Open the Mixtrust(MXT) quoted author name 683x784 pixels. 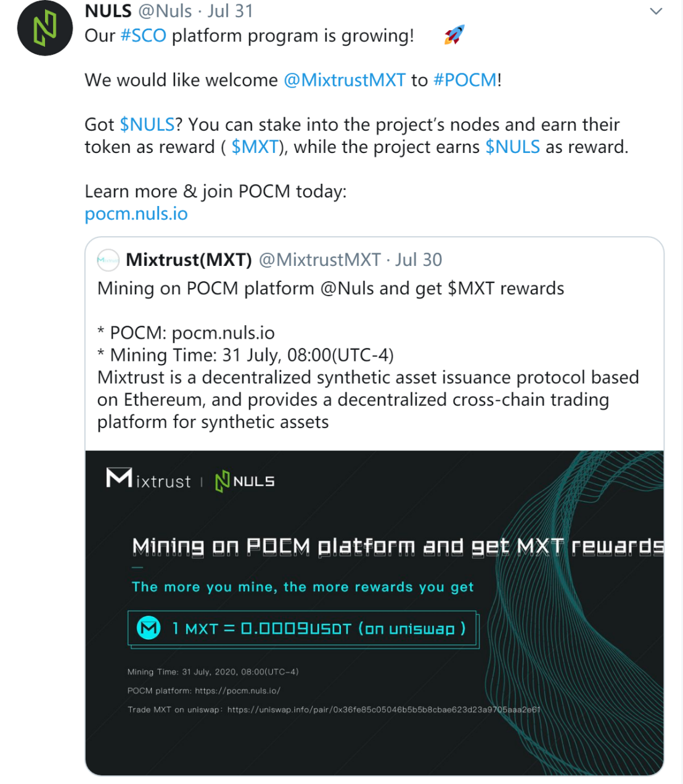[x=189, y=260]
